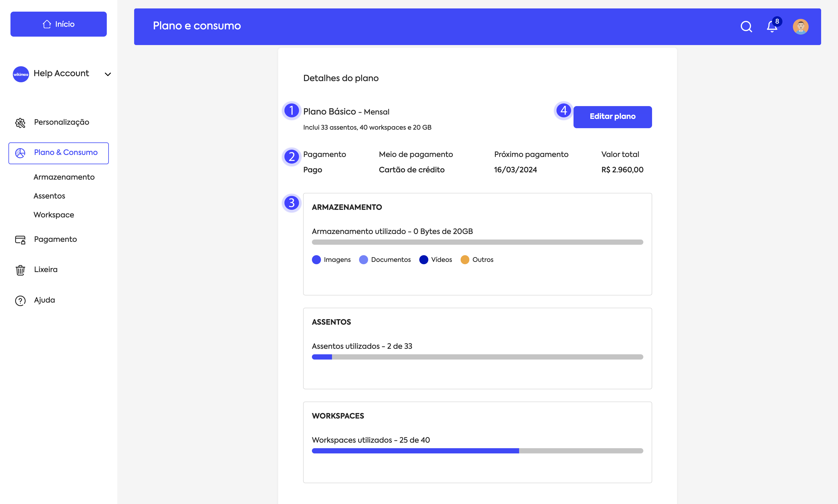Click the Pagamento card icon in sidebar
Viewport: 838px width, 504px height.
click(20, 240)
